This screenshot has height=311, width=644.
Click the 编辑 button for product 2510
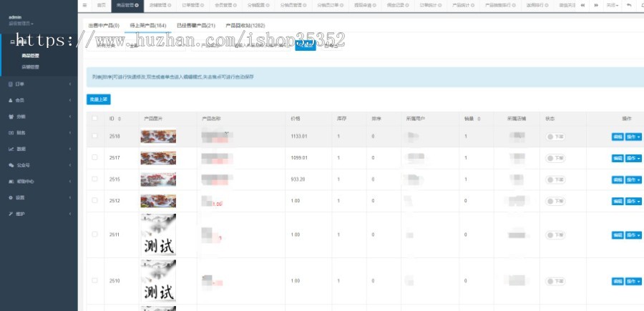pyautogui.click(x=618, y=282)
